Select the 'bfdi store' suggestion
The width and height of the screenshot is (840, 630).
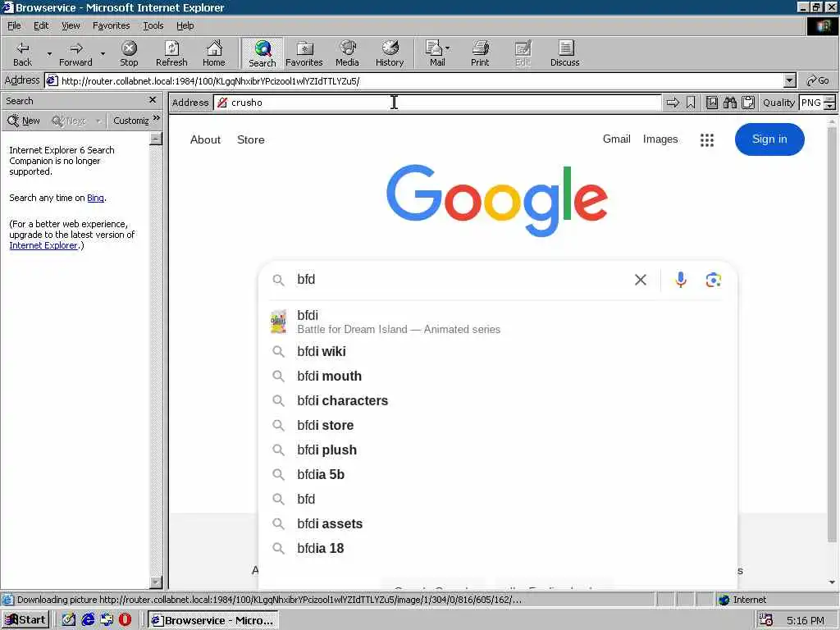pyautogui.click(x=498, y=426)
